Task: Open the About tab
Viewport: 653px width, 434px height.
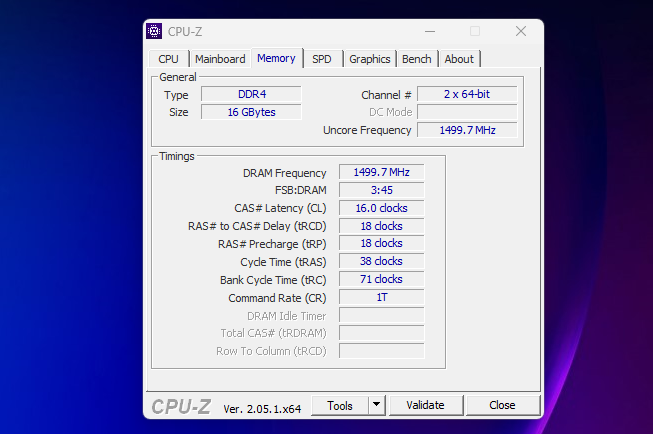Action: [x=459, y=59]
